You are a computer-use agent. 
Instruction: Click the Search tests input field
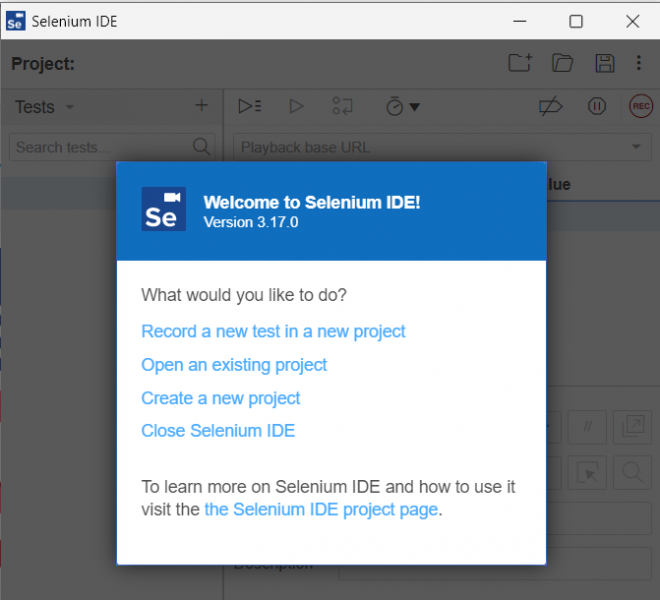[x=98, y=147]
